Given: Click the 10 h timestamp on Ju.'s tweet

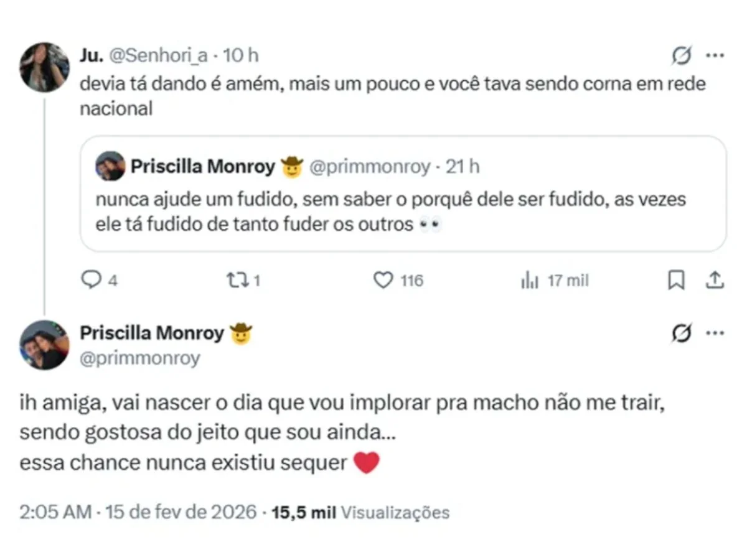Looking at the screenshot, I should 241,56.
